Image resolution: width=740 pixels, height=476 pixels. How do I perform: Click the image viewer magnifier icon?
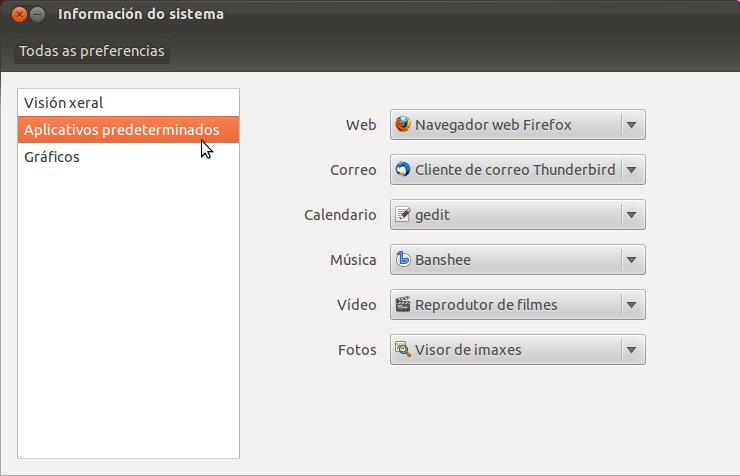click(x=403, y=349)
